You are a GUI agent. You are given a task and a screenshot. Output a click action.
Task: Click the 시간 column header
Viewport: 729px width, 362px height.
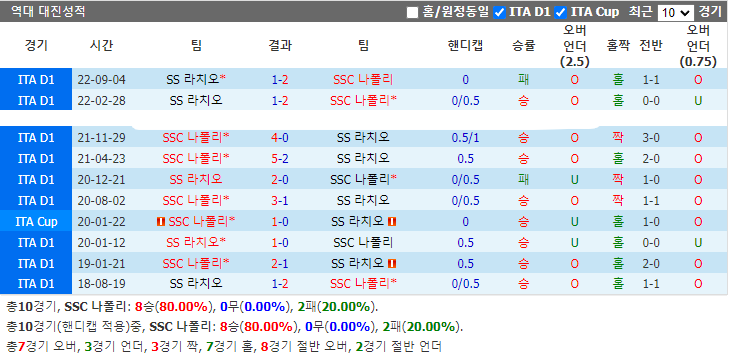tap(102, 46)
